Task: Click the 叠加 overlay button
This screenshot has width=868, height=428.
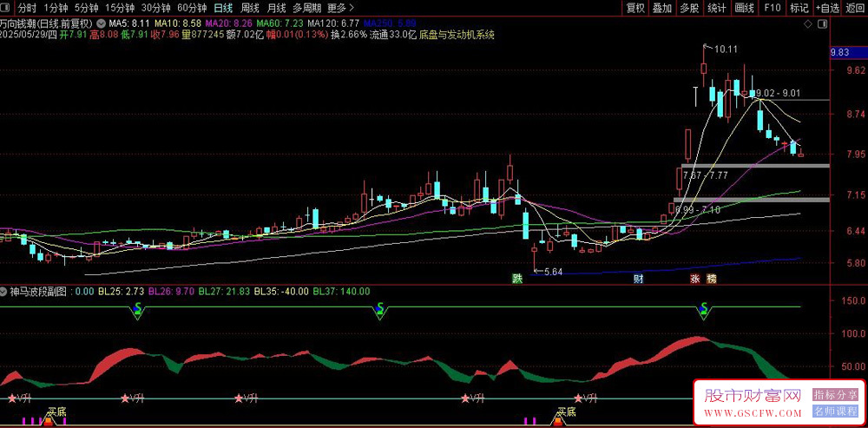Action: pos(662,8)
